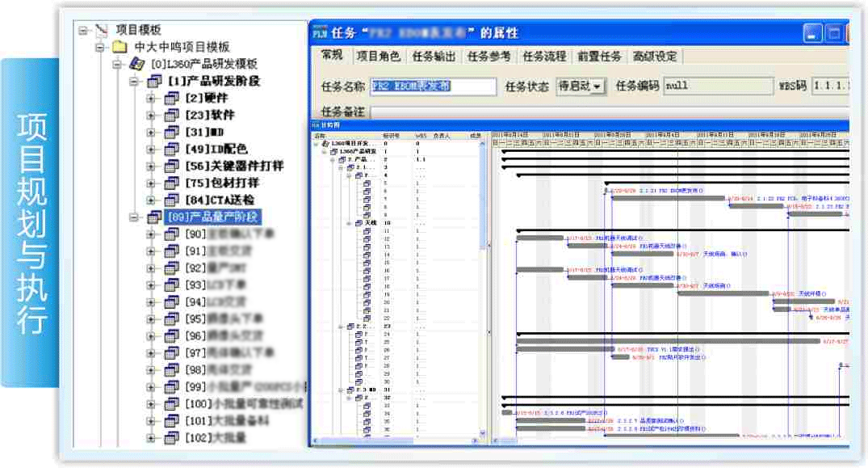Open the 前置任务 tab
The width and height of the screenshot is (868, 468).
pos(599,56)
